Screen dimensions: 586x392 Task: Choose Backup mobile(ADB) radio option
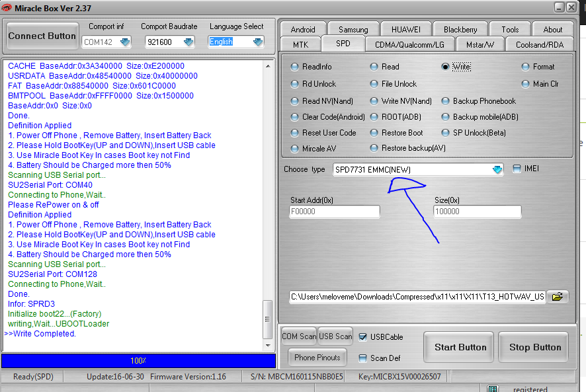pos(445,117)
